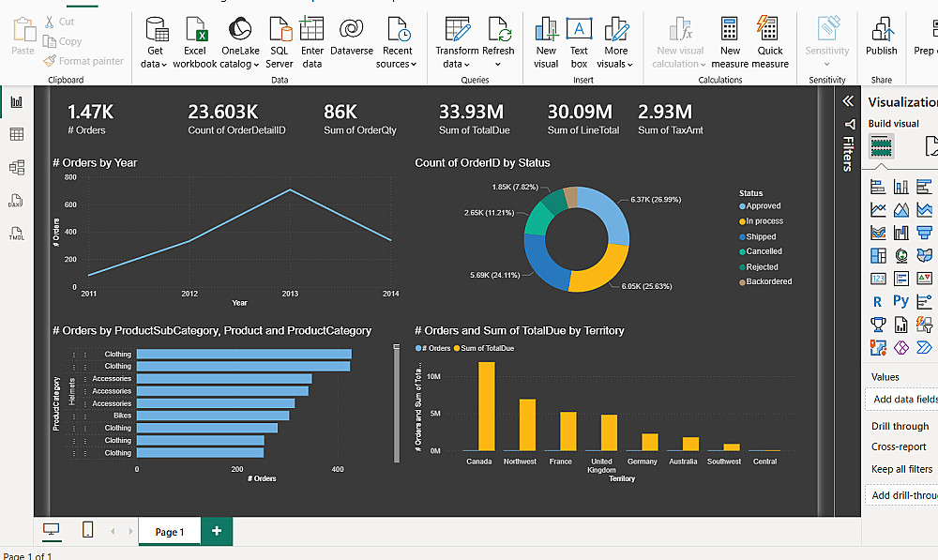This screenshot has width=938, height=560.
Task: Click the Publish button
Action: click(881, 38)
